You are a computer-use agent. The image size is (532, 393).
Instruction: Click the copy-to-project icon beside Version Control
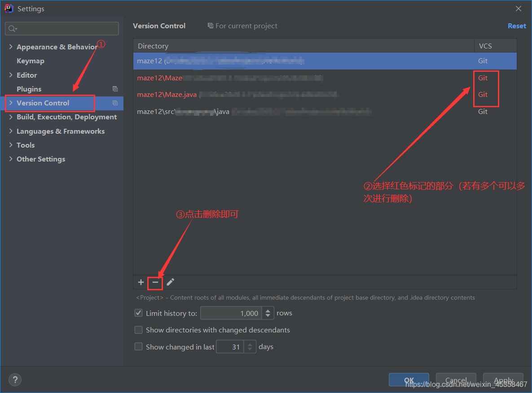(x=115, y=103)
